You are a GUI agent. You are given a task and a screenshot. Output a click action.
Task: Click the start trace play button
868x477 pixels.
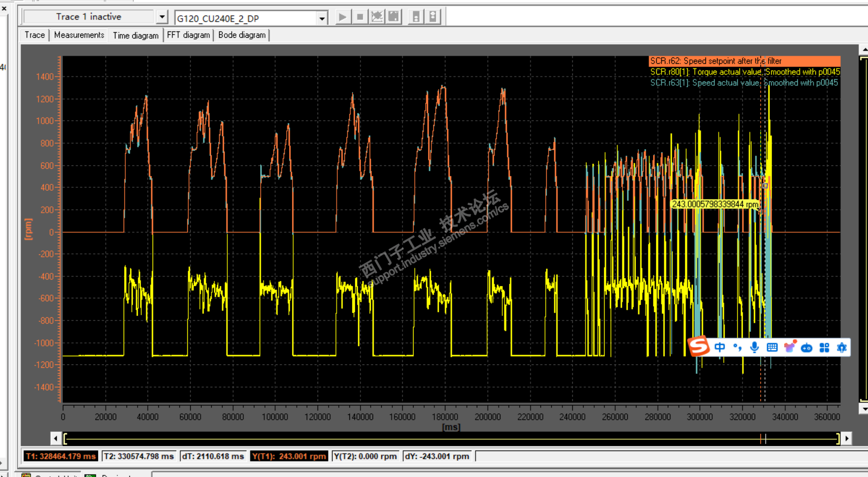(342, 17)
